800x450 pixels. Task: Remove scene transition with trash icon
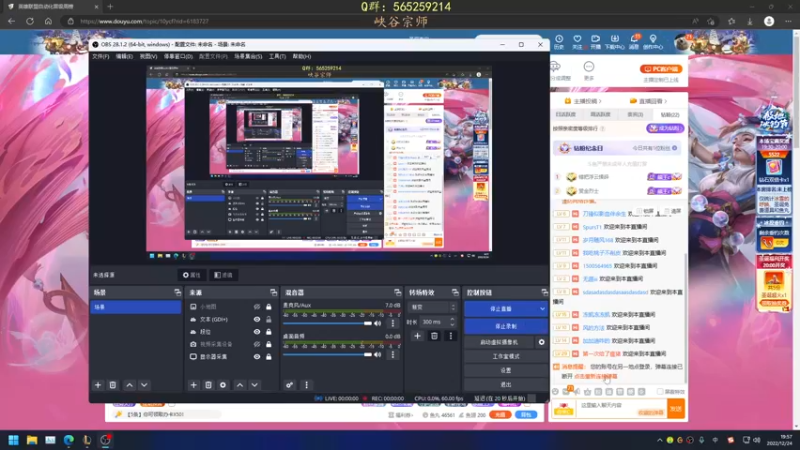coord(434,336)
